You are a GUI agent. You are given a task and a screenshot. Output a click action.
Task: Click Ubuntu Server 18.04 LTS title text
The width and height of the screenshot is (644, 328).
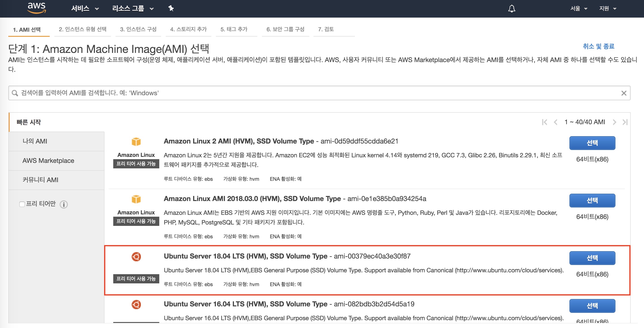click(246, 256)
